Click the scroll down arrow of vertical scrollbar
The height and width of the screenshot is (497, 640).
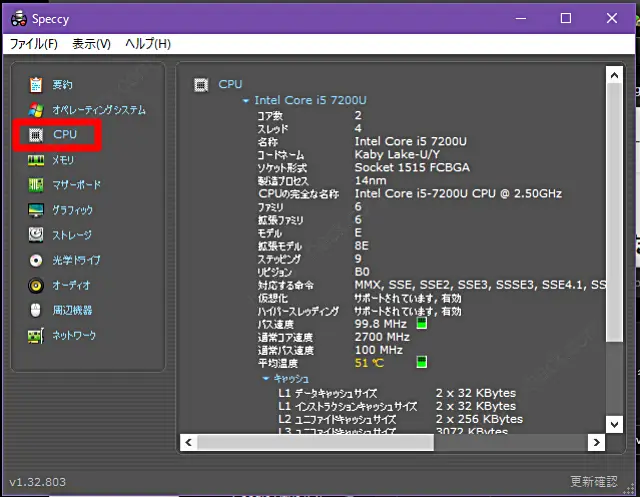614,424
